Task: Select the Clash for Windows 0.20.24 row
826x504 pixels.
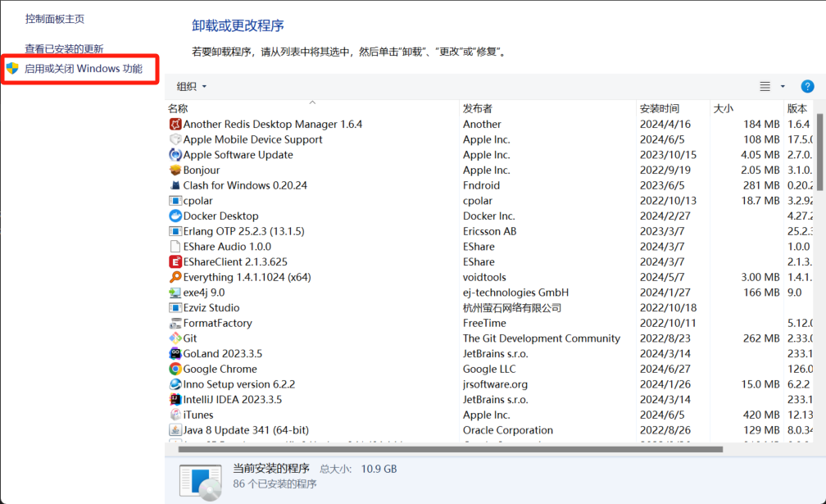Action: 245,185
